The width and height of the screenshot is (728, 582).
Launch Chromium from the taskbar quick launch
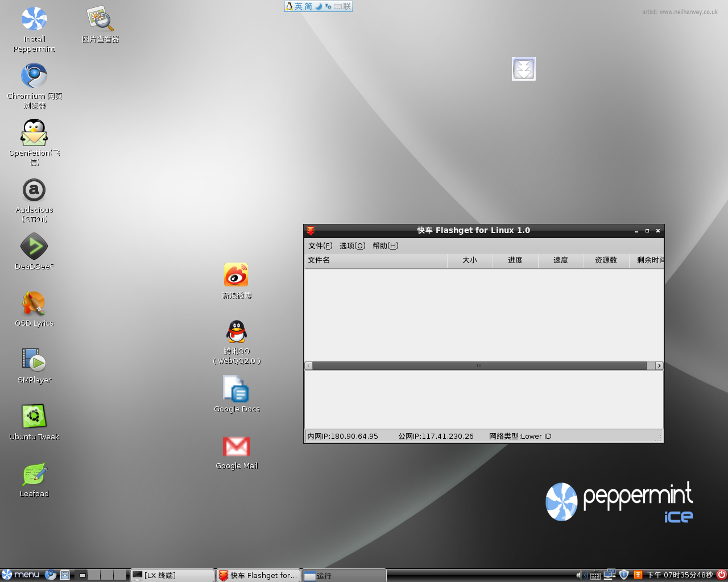(51, 575)
